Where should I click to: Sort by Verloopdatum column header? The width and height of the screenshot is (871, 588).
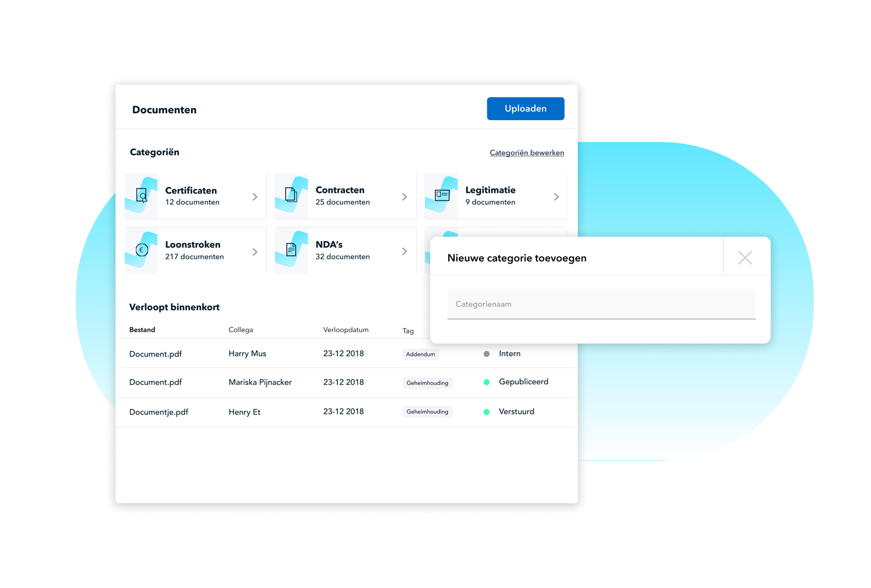[x=346, y=330]
